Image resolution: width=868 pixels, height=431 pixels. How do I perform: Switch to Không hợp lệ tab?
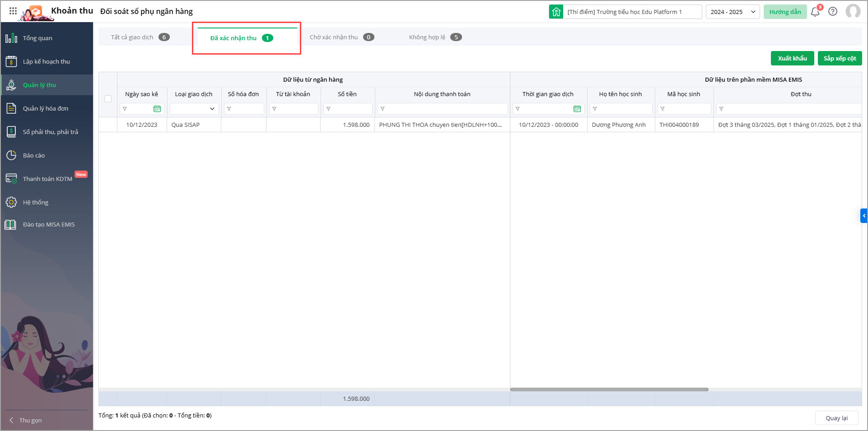[435, 37]
